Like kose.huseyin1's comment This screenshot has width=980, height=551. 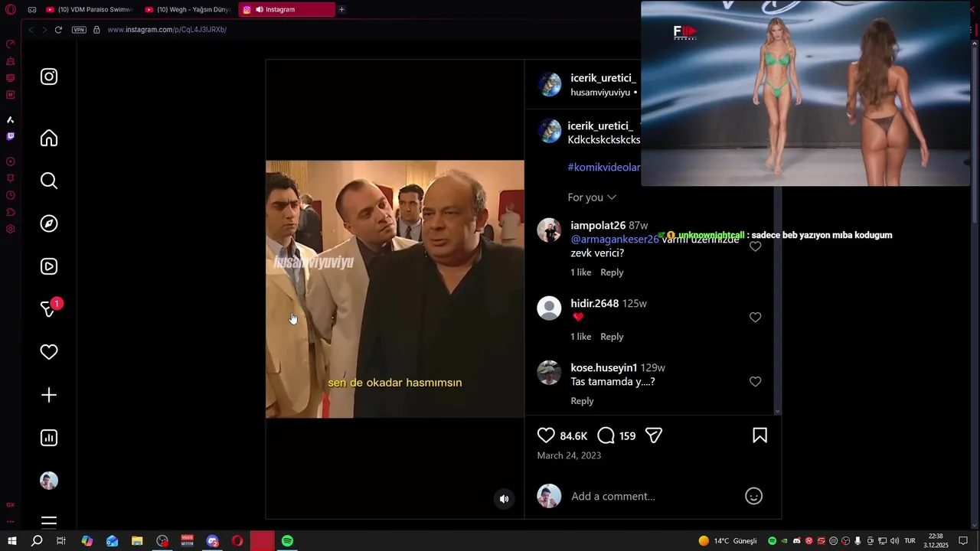[755, 381]
